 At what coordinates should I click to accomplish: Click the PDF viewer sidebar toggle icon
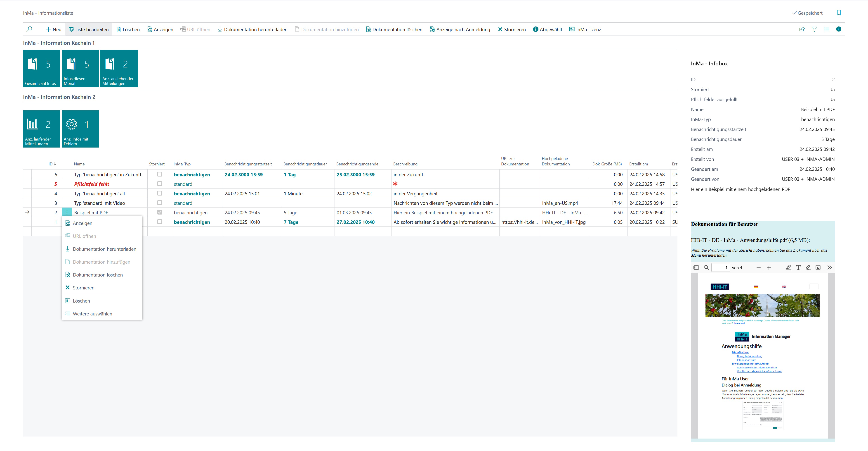(696, 267)
